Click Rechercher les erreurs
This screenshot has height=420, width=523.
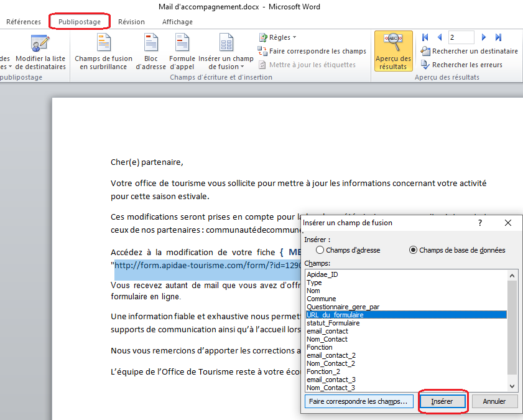tap(461, 65)
